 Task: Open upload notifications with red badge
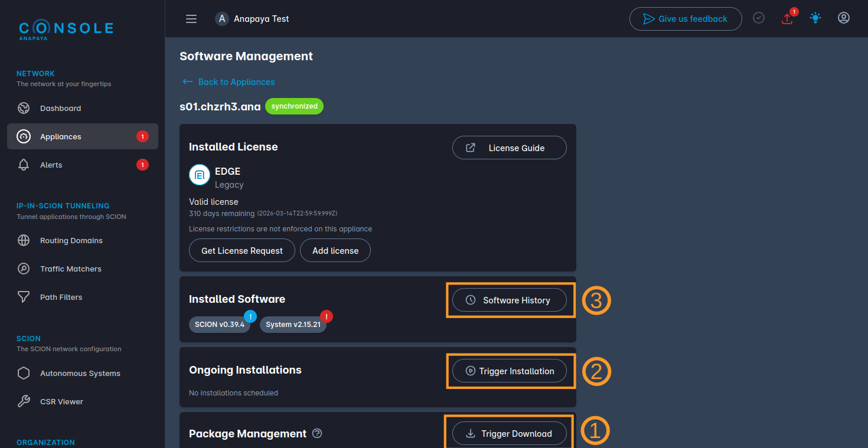pos(787,19)
